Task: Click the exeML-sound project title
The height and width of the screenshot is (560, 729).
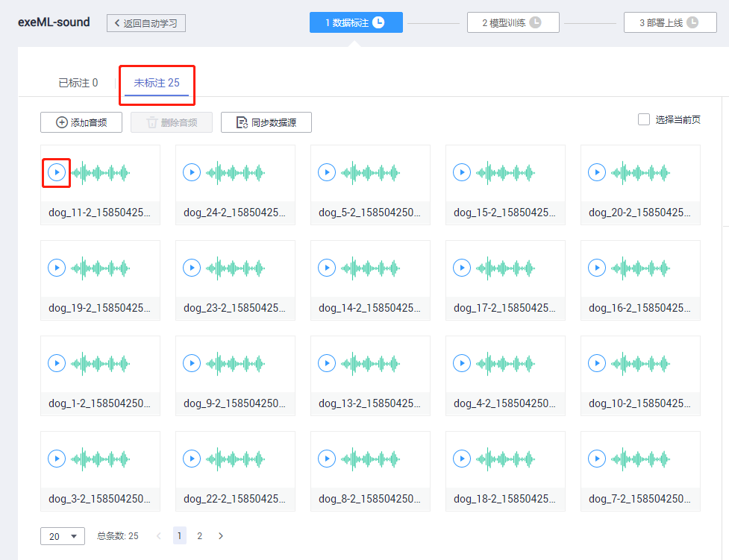Action: pos(54,22)
